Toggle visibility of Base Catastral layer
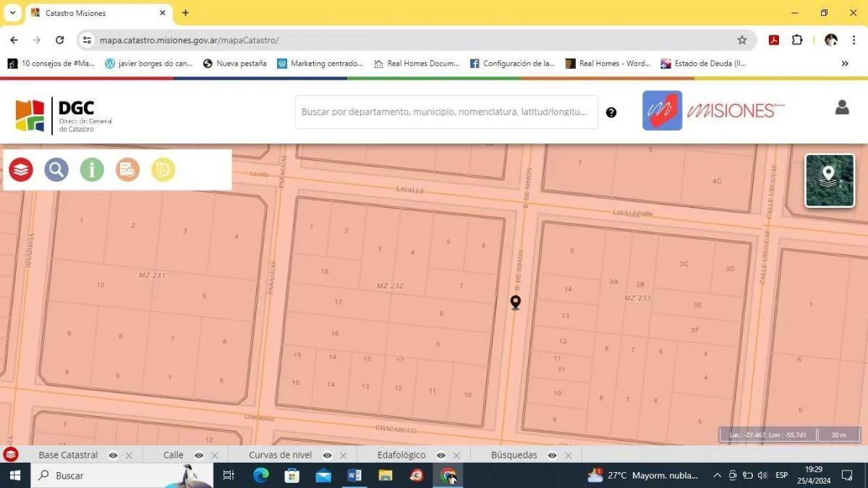Viewport: 868px width, 488px height. point(113,455)
